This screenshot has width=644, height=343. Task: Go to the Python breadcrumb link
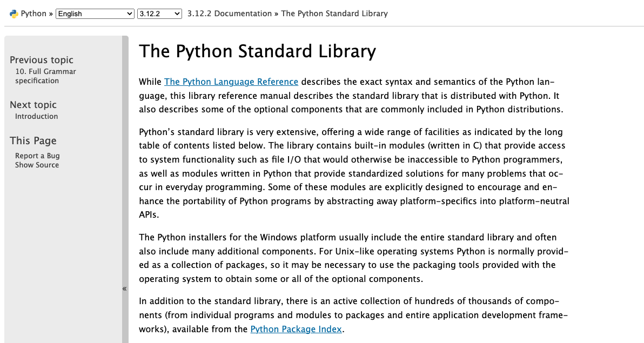(33, 14)
